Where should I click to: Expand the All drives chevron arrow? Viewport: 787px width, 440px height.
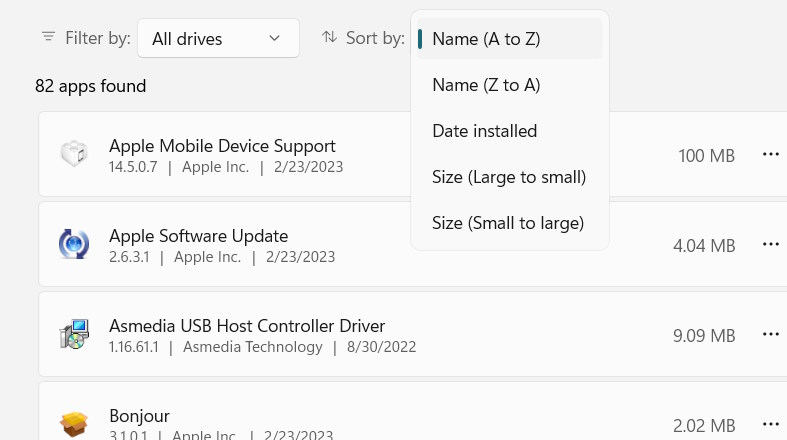275,39
